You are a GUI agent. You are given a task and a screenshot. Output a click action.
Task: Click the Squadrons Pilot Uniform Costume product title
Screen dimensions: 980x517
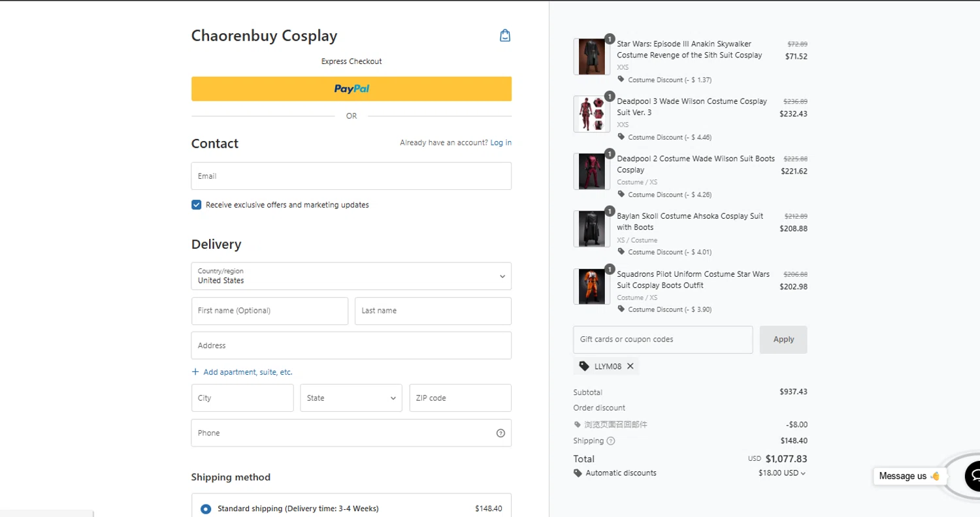pos(693,279)
